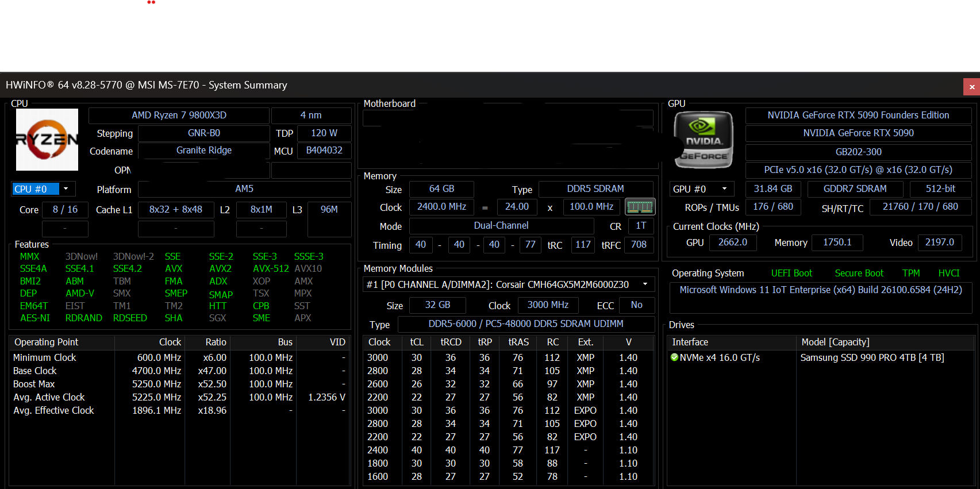The height and width of the screenshot is (489, 980).
Task: Click the L3 cache value 96M
Action: coord(329,210)
